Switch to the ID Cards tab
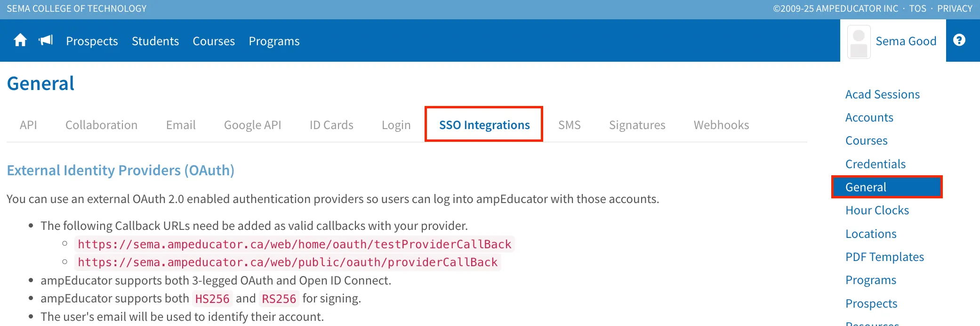 click(x=331, y=125)
